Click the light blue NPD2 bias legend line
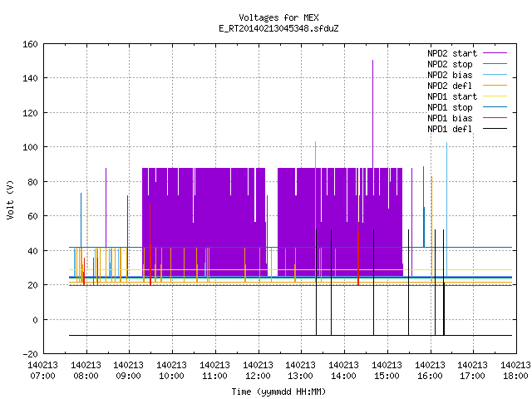 click(495, 74)
